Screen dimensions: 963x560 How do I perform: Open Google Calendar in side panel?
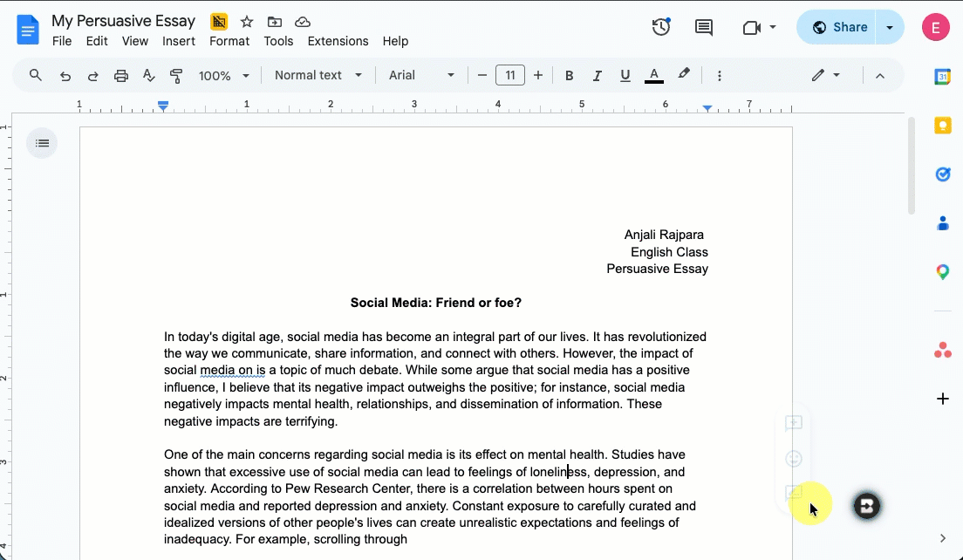pyautogui.click(x=942, y=77)
